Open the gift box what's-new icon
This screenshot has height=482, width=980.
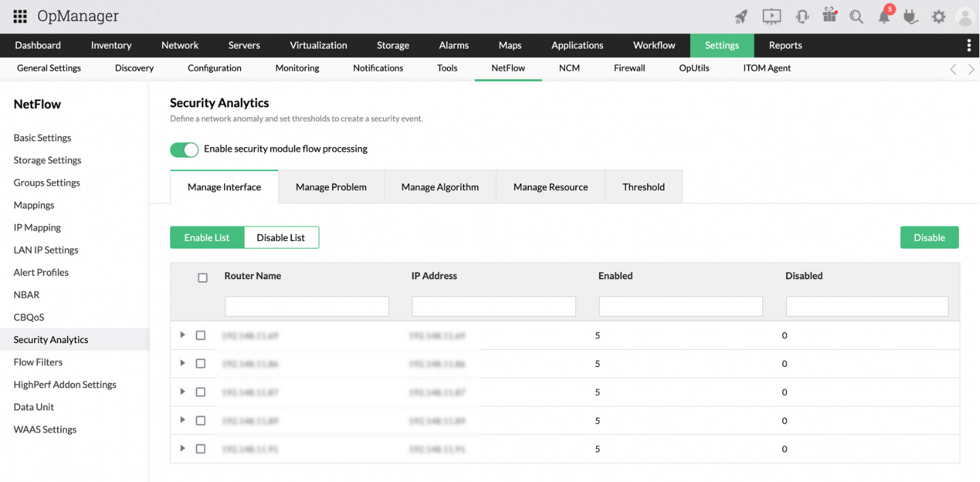(x=830, y=16)
